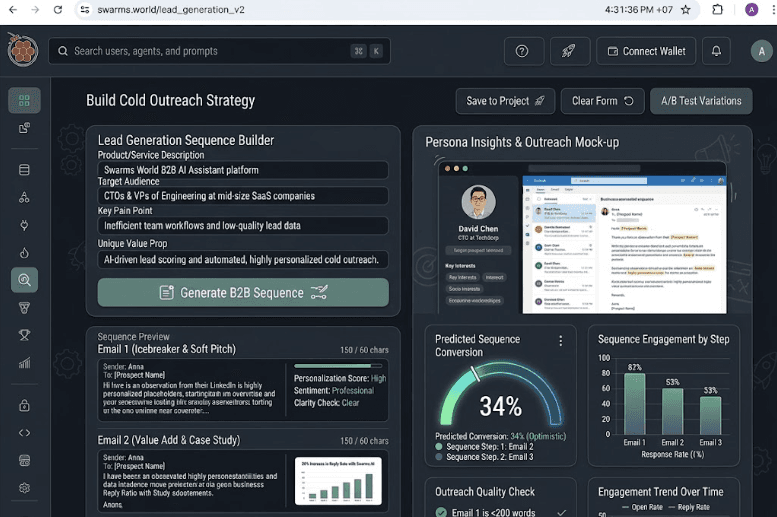The image size is (777, 517).
Task: Click the sidebar plug icon
Action: (24, 226)
